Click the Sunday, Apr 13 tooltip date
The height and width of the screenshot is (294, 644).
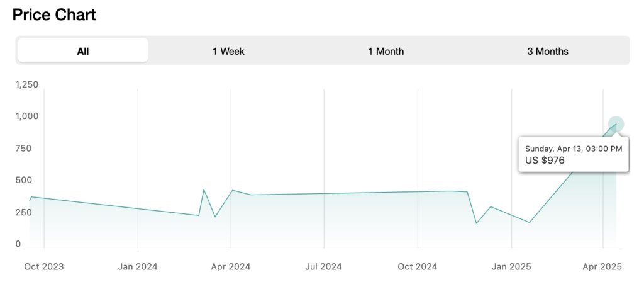pyautogui.click(x=574, y=149)
